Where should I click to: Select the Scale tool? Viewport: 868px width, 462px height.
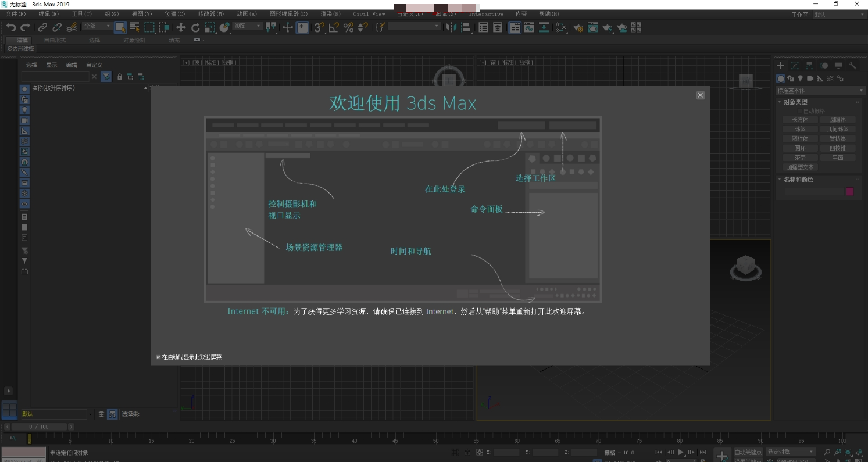[210, 27]
